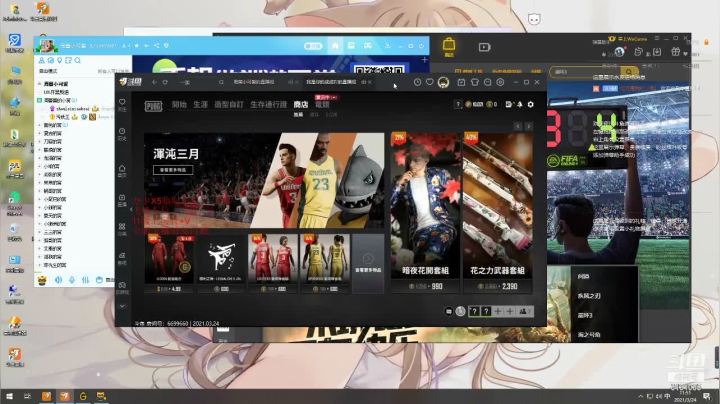Open the PUBG 開始 tab
720x404 pixels.
point(179,105)
